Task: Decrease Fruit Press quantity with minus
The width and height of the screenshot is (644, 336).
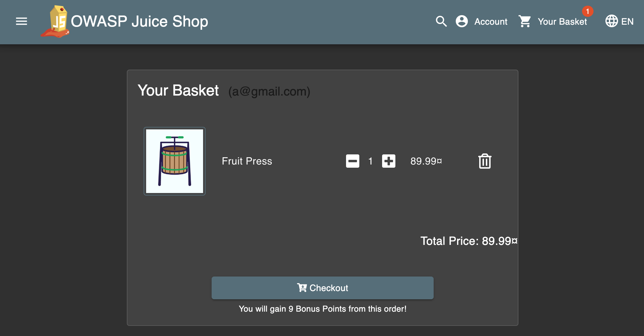Action: (353, 161)
